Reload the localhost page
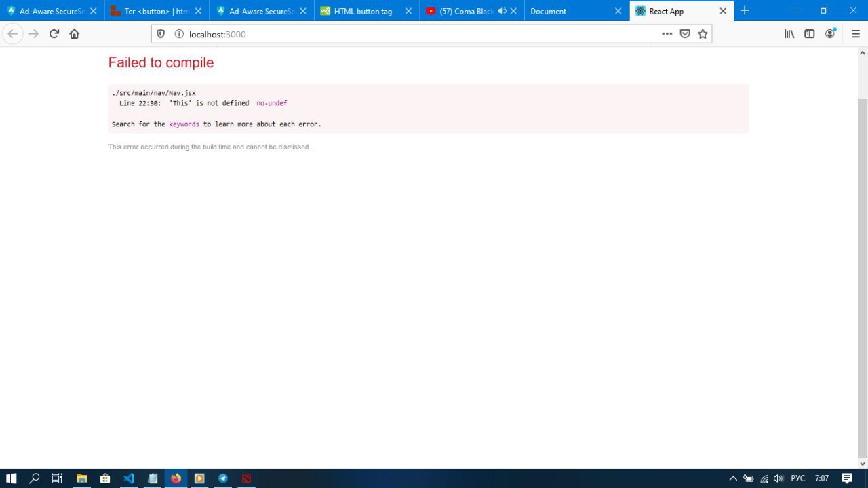Image resolution: width=868 pixels, height=488 pixels. tap(54, 34)
